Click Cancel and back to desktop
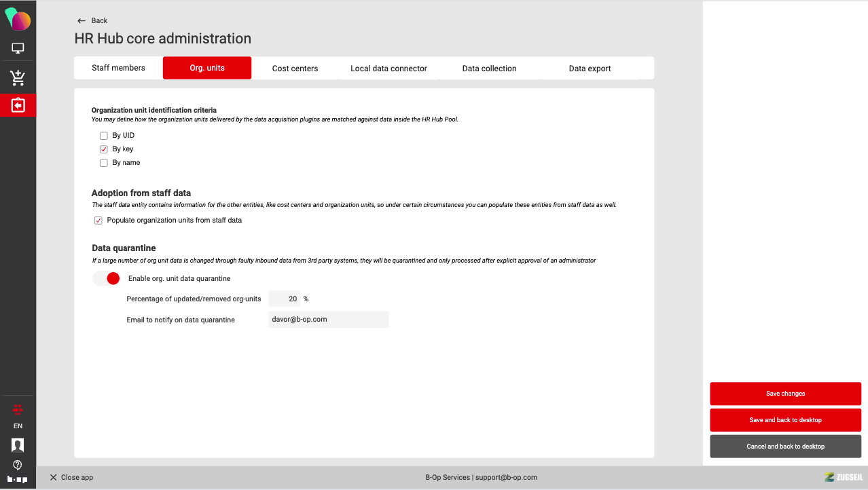868x490 pixels. pos(785,447)
